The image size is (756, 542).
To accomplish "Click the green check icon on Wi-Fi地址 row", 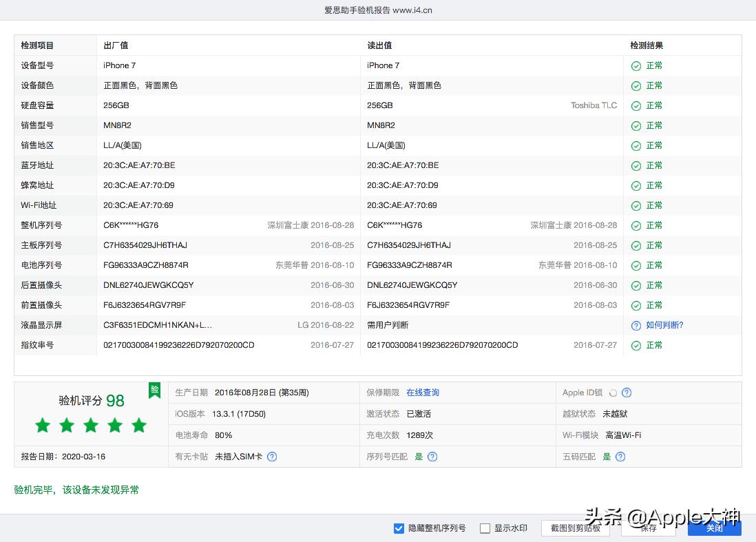I will pos(636,205).
